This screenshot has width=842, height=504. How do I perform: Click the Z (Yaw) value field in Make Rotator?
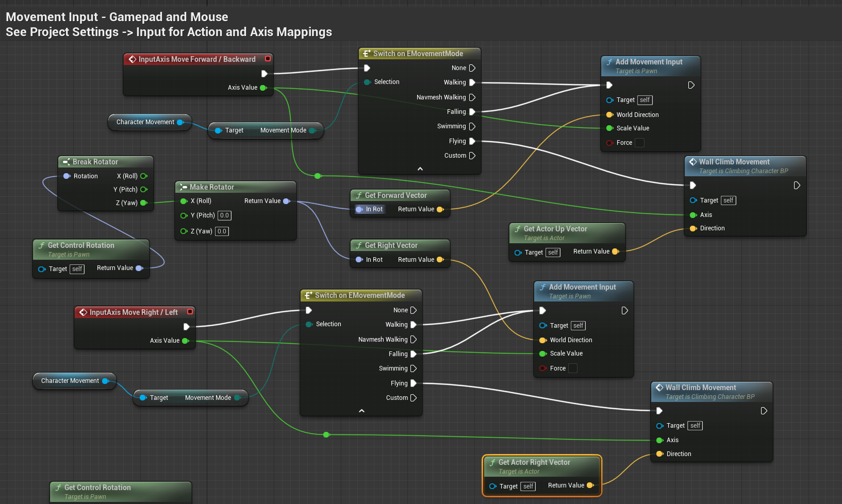coord(222,231)
